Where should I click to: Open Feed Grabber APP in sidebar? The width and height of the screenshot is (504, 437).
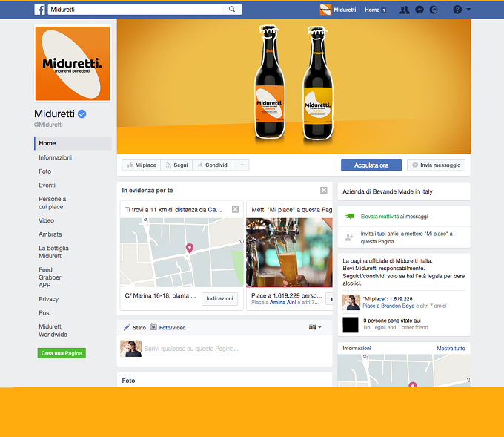[50, 277]
